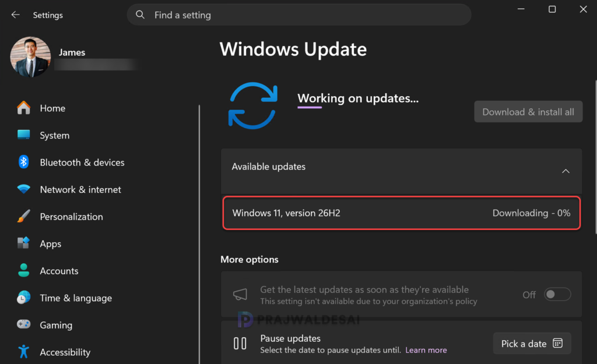Image resolution: width=597 pixels, height=364 pixels.
Task: Select Accessibility in sidebar
Action: [x=65, y=352]
